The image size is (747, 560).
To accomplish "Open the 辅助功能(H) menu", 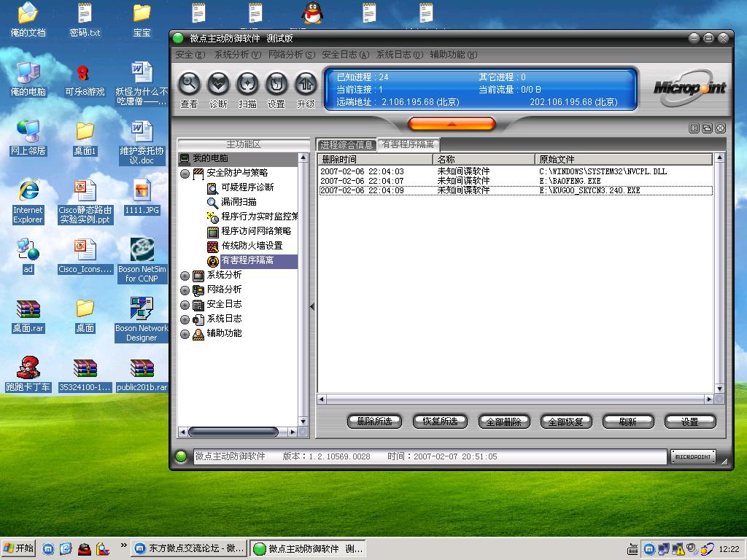I will pos(454,55).
